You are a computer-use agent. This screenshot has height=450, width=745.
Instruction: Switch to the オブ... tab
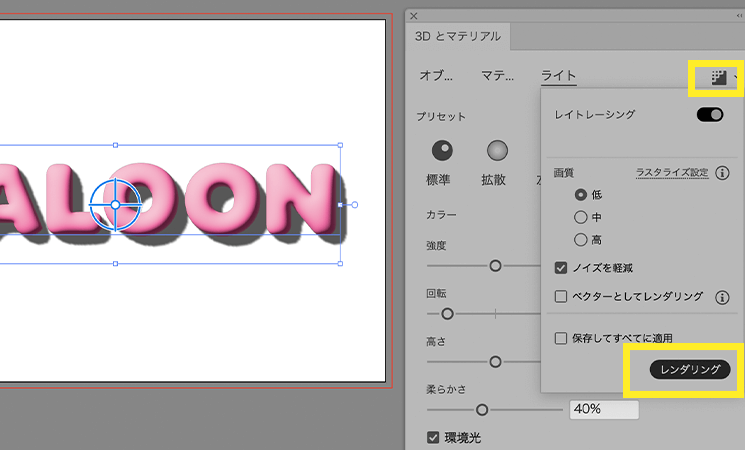point(436,76)
